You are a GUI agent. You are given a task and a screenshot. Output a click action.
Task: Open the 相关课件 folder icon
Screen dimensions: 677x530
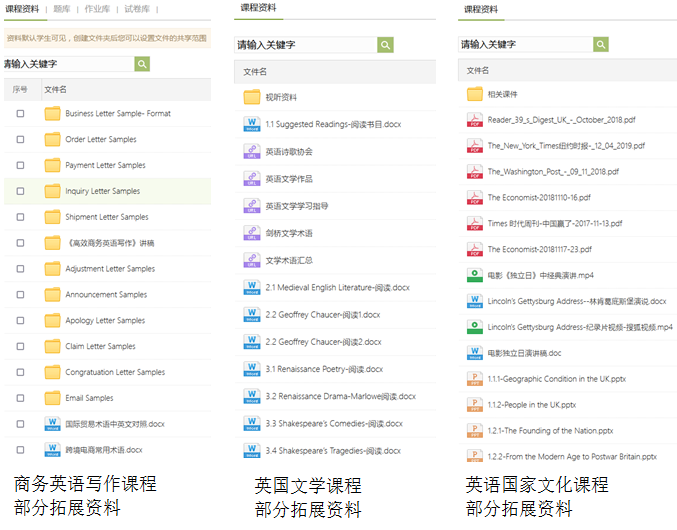pyautogui.click(x=475, y=94)
